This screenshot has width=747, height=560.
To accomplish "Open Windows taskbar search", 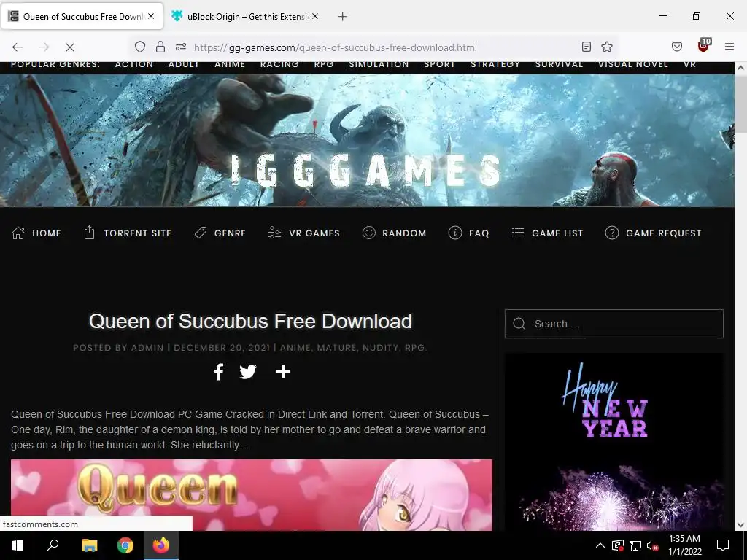I will click(x=53, y=545).
